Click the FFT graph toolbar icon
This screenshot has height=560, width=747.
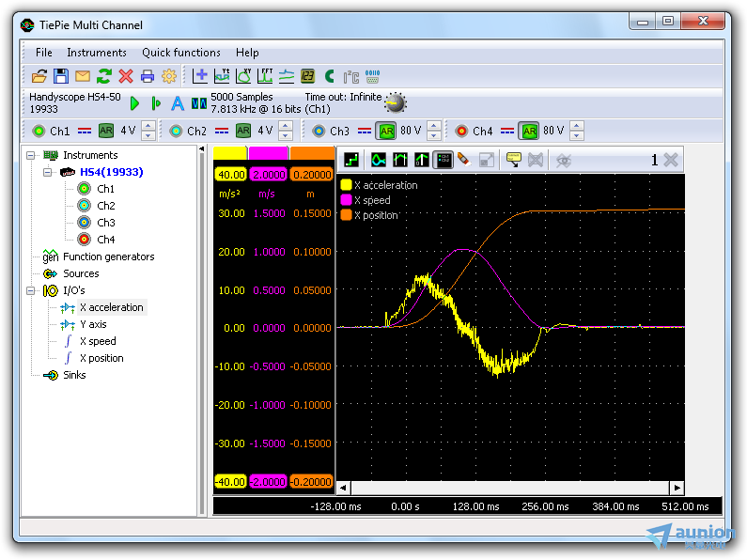[x=266, y=76]
